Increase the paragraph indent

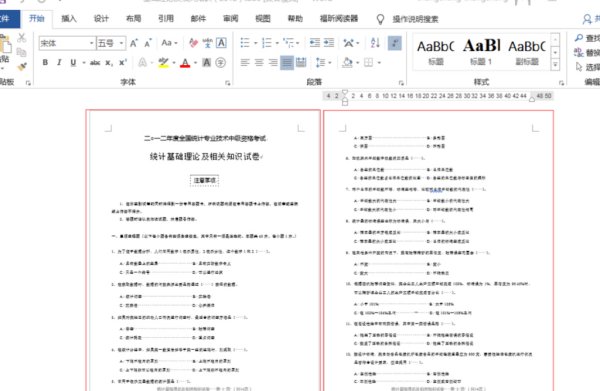329,43
